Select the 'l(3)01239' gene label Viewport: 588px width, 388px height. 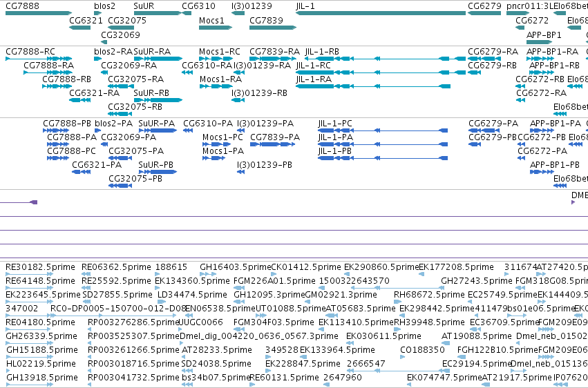[x=252, y=6]
